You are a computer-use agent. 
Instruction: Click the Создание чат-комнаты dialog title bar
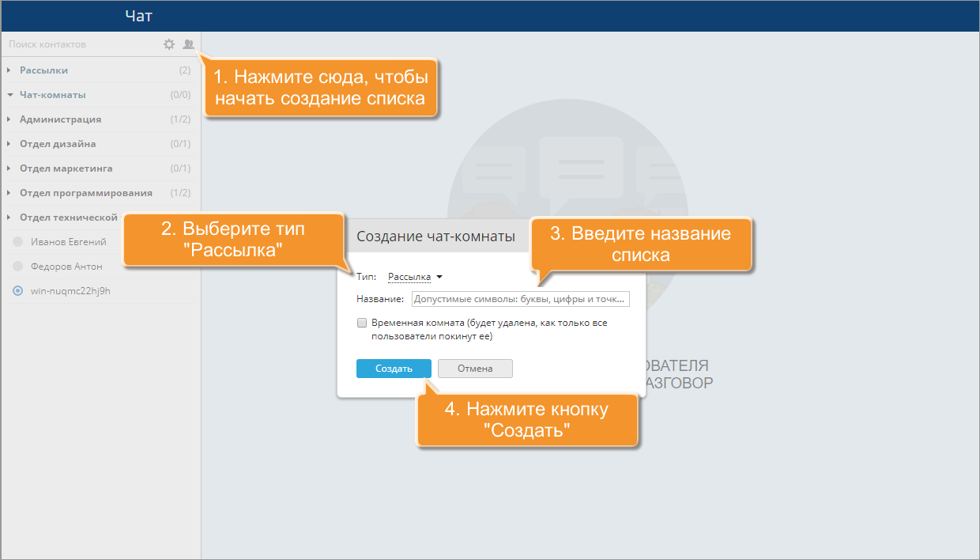[435, 236]
